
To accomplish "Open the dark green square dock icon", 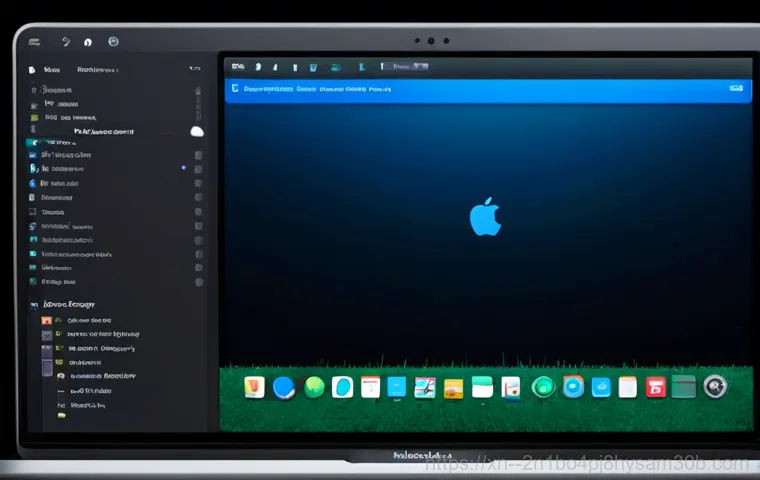I will [683, 387].
